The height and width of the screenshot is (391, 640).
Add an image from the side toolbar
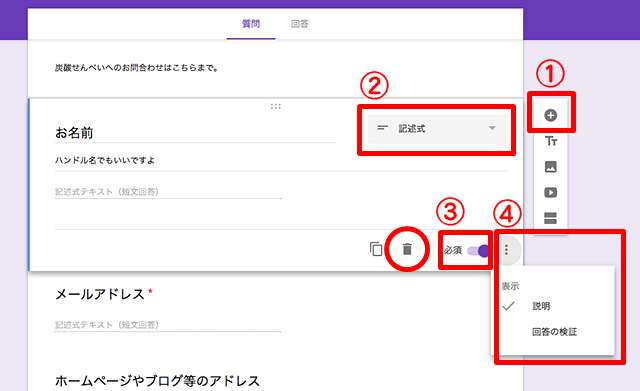click(x=551, y=167)
